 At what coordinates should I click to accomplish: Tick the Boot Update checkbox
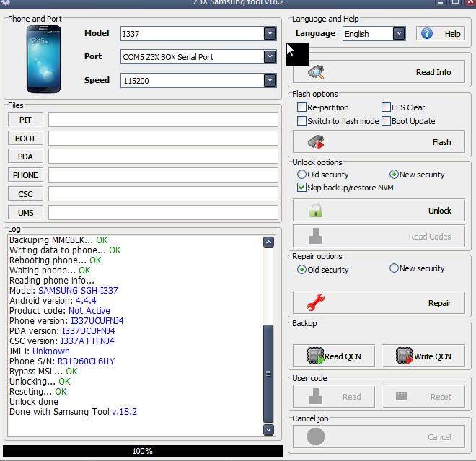pyautogui.click(x=386, y=121)
